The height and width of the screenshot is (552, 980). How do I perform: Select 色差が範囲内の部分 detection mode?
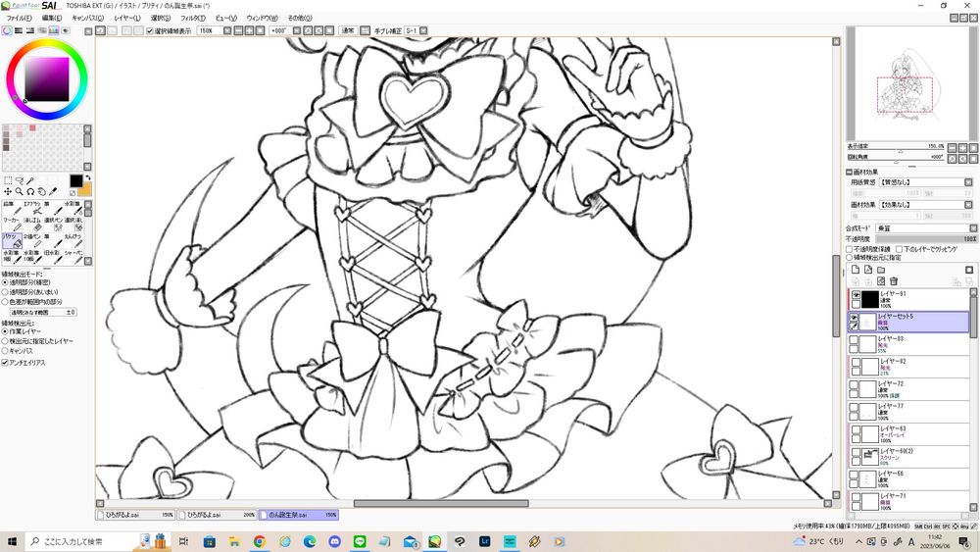(5, 301)
